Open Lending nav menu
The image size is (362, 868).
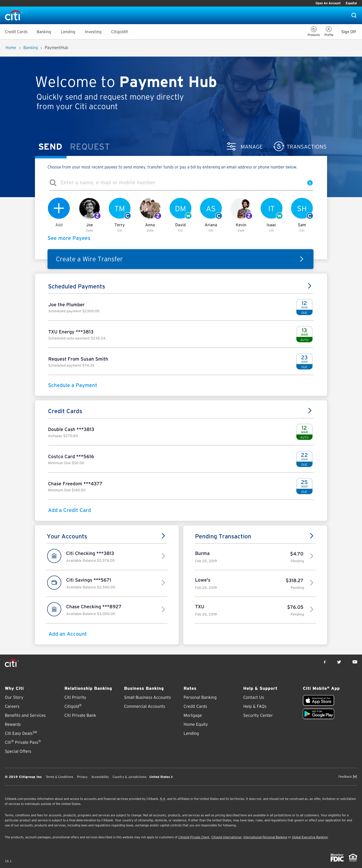tap(68, 32)
